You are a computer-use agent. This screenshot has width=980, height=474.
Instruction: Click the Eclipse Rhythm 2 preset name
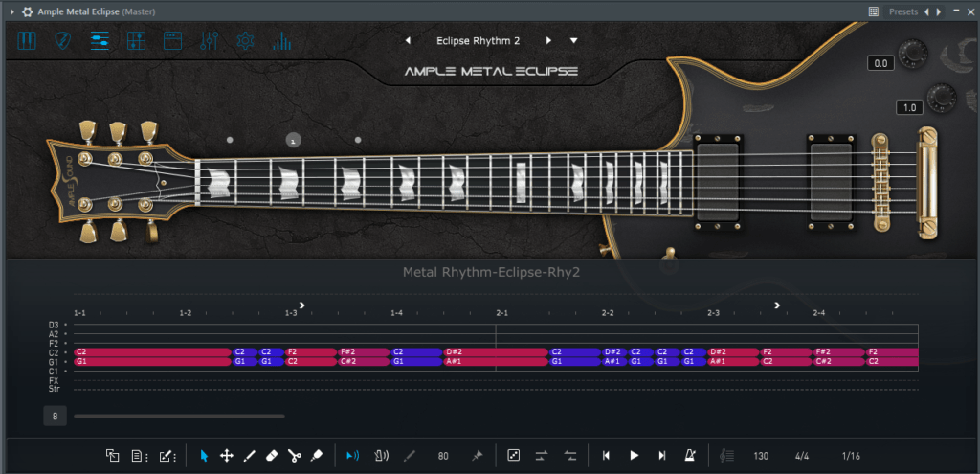479,40
